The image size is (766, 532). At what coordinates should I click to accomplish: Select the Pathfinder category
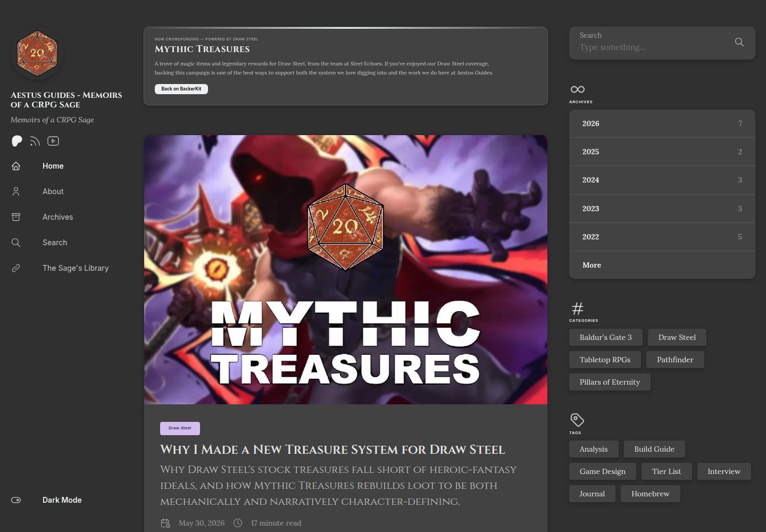coord(675,360)
